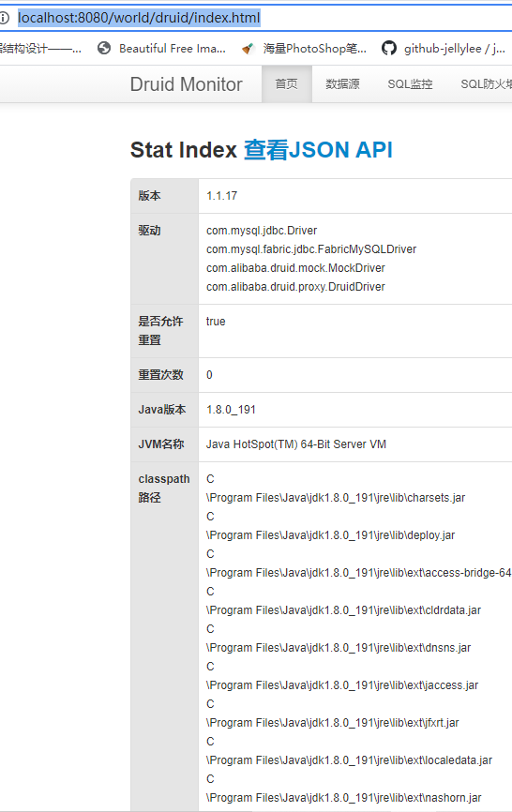
Task: Click the github-jellylee bookmark label
Action: coord(455,48)
